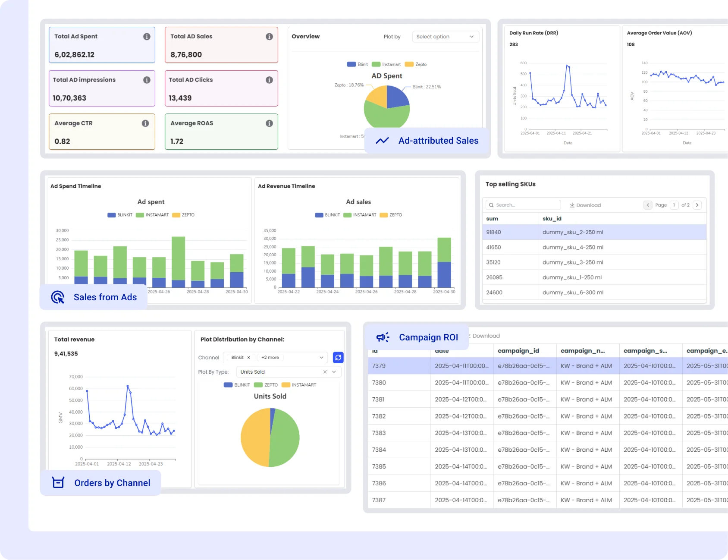The width and height of the screenshot is (728, 560).
Task: Click Download in Top selling SKUs panel
Action: pyautogui.click(x=585, y=205)
